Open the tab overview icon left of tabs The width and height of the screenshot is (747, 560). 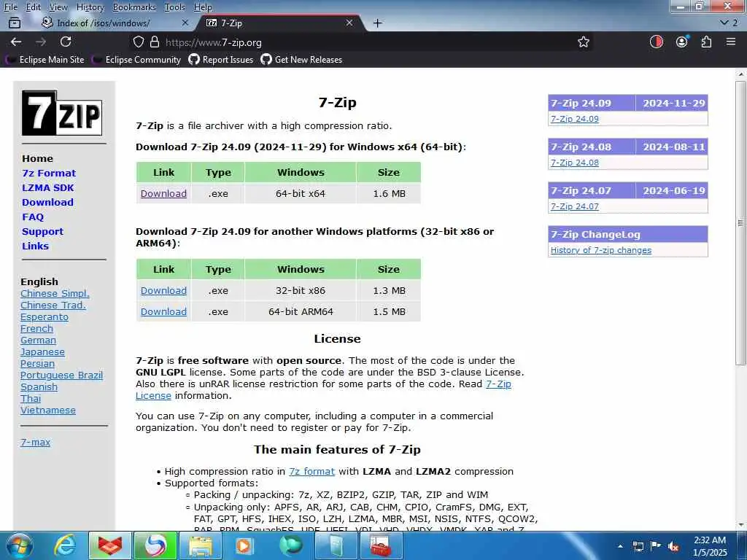tap(15, 23)
